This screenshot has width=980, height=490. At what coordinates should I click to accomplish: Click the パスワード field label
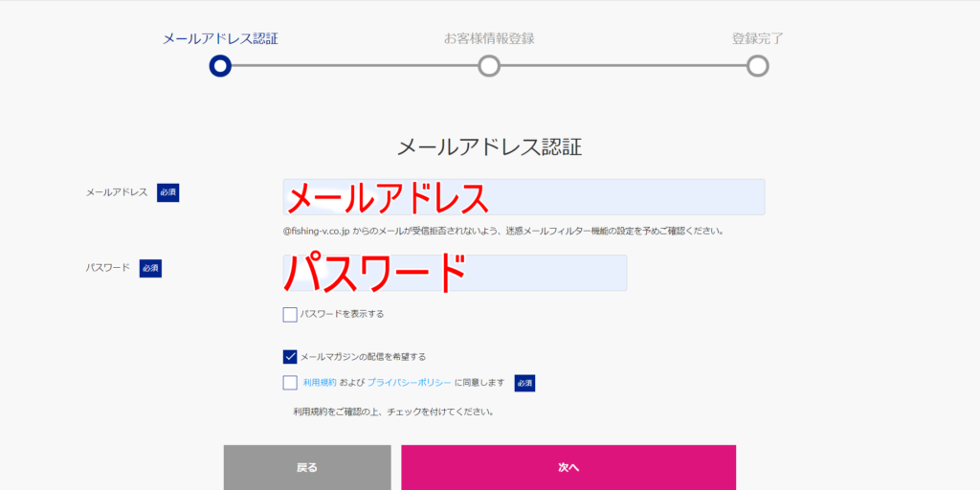point(108,268)
